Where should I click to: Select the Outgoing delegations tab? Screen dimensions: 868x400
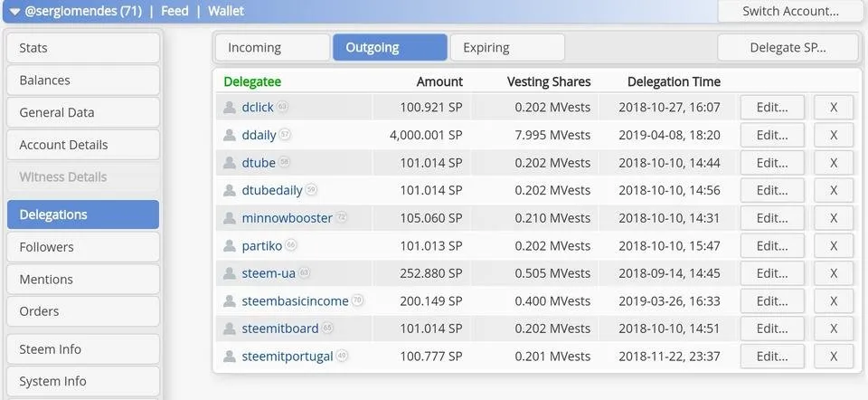[x=390, y=48]
